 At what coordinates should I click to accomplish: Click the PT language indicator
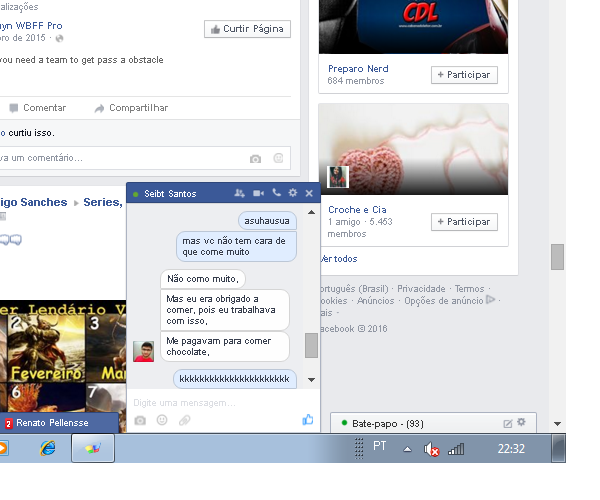[x=380, y=446]
